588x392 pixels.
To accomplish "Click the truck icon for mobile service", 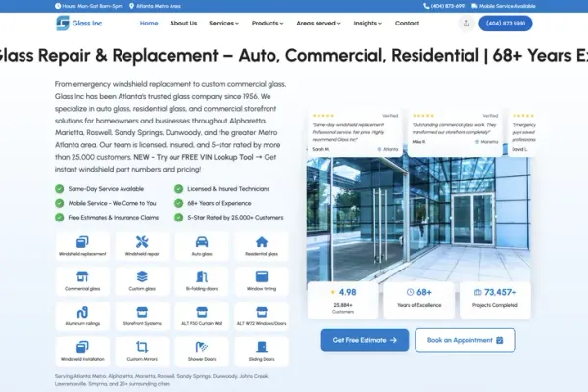I will click(x=474, y=6).
